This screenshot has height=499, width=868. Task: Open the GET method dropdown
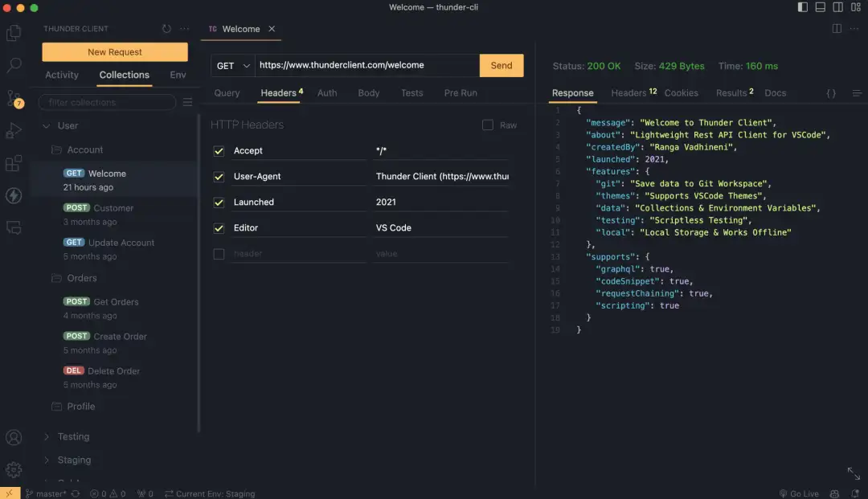(233, 66)
